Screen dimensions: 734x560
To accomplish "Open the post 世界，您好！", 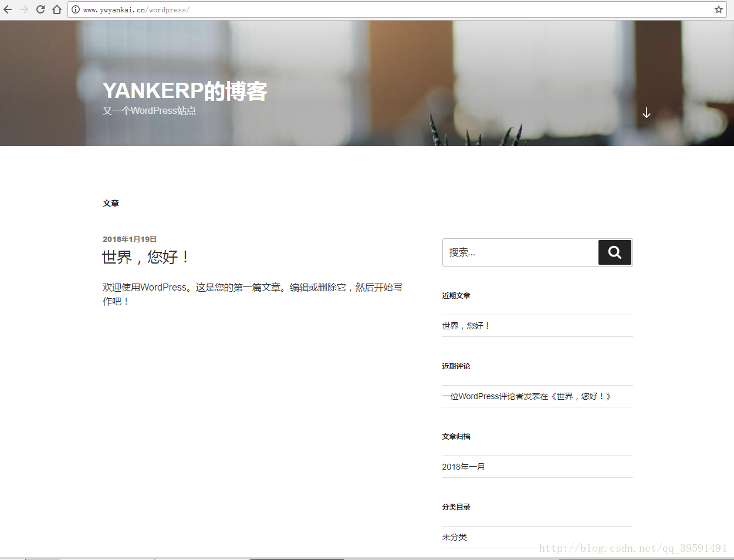I will (145, 257).
